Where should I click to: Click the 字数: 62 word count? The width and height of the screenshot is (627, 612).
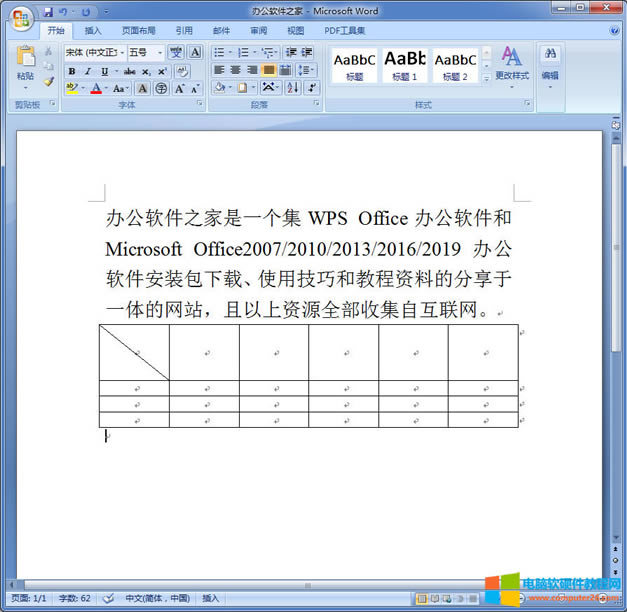point(71,598)
